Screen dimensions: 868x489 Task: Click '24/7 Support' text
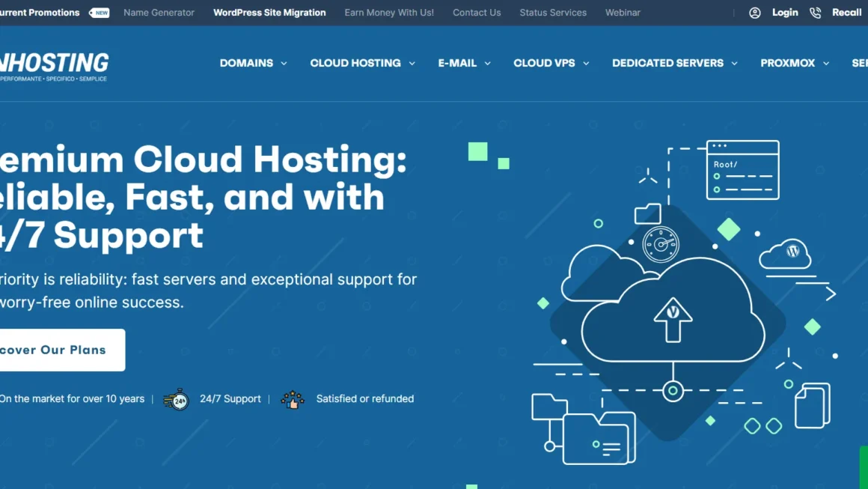230,398
